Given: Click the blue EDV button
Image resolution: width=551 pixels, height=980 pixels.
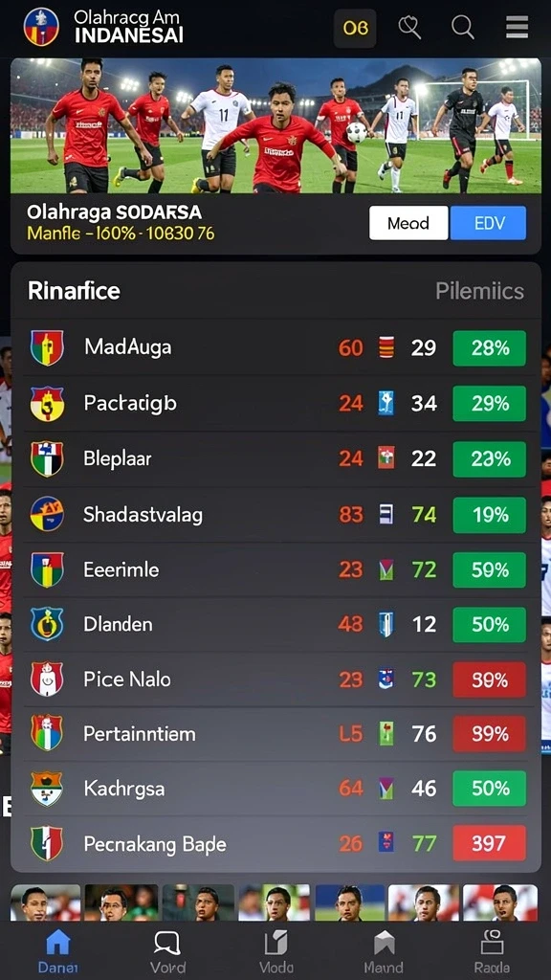Looking at the screenshot, I should [489, 223].
